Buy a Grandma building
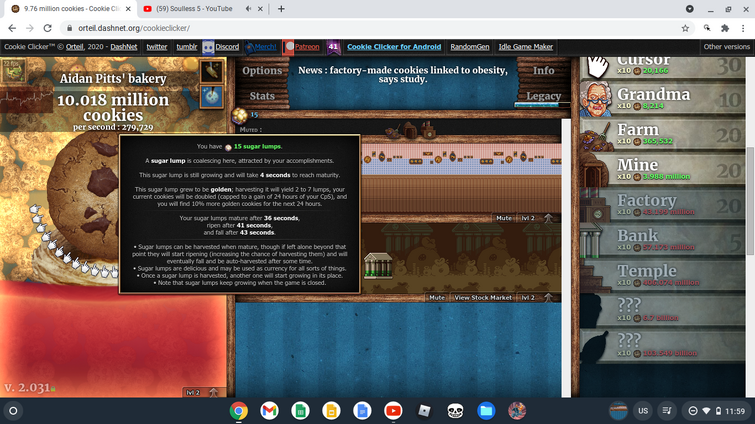Image resolution: width=755 pixels, height=424 pixels. [663, 98]
